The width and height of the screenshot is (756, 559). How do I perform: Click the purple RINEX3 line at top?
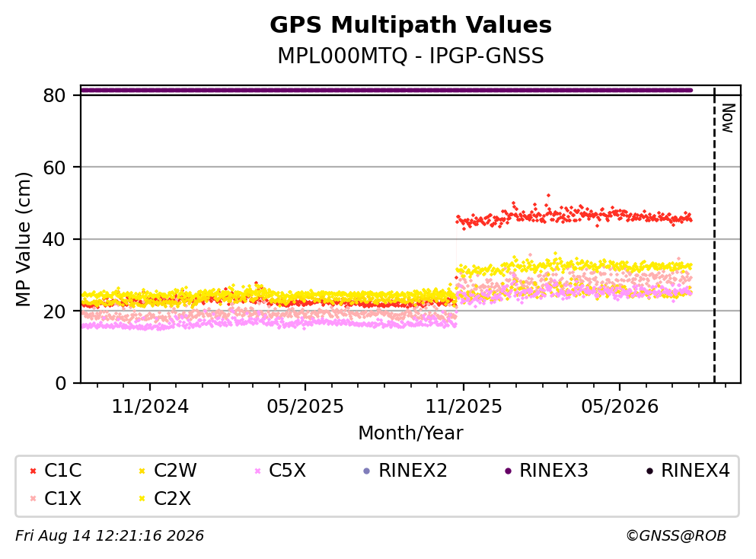386,90
